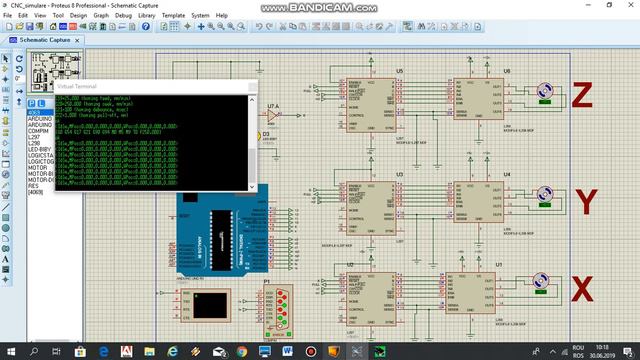The image size is (640, 360).
Task: Select the Junction dot mode tool
Action: click(5, 79)
